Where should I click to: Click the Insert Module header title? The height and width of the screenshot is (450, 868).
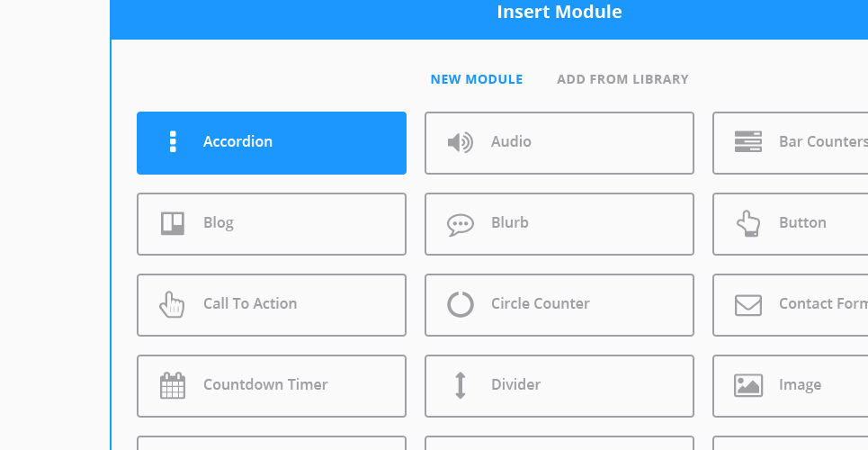pyautogui.click(x=559, y=12)
